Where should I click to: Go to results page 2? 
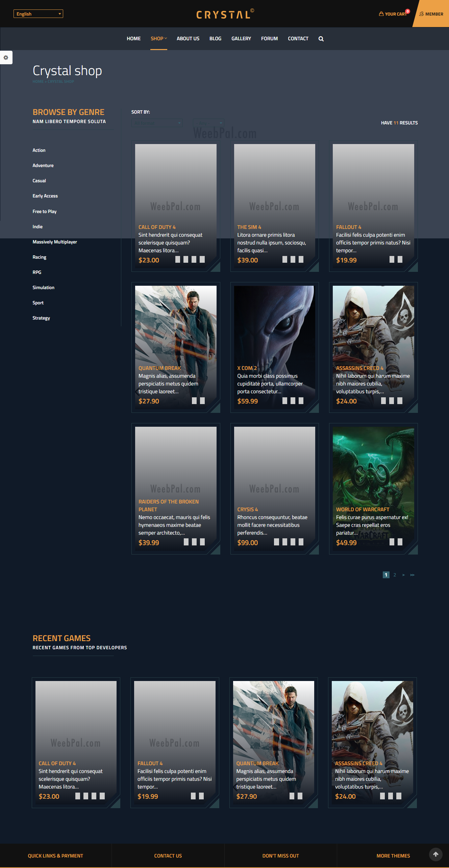[395, 575]
